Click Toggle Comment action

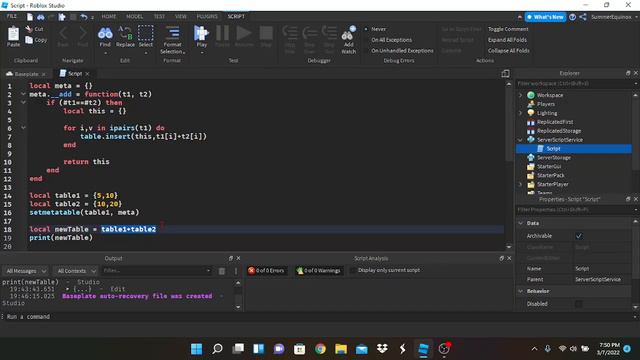[x=508, y=29]
